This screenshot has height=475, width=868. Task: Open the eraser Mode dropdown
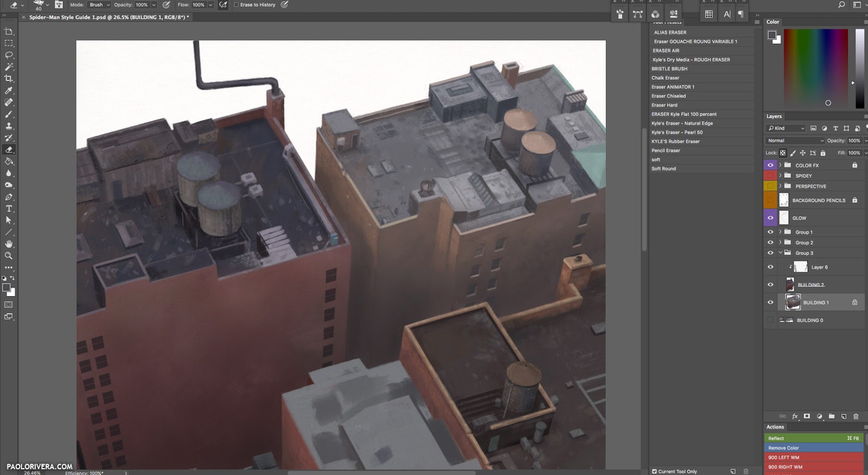tap(98, 5)
